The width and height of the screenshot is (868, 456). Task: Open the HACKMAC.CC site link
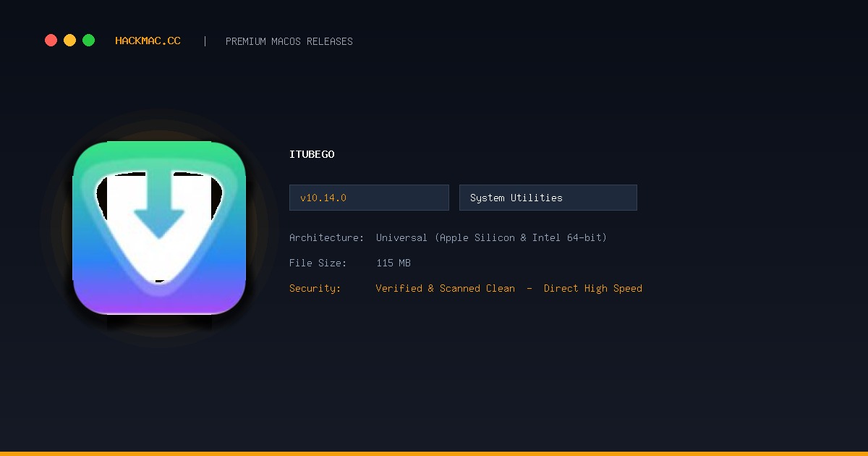coord(148,41)
